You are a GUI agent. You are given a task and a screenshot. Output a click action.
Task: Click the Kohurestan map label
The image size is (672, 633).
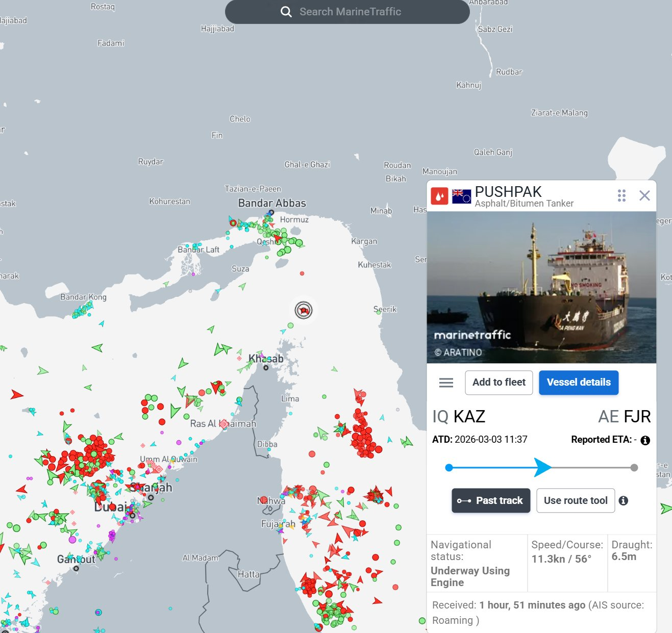pos(169,201)
